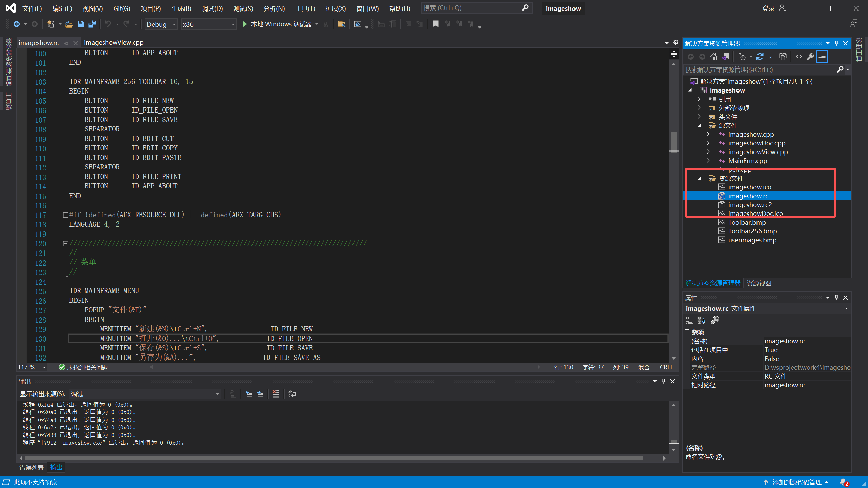Toggle show all files in Solution Explorer
Viewport: 868px width, 488px height.
783,57
